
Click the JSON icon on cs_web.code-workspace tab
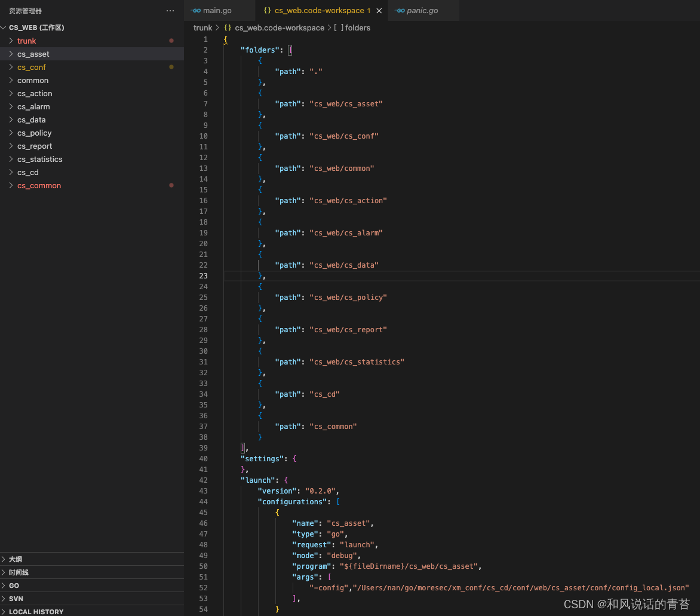(x=267, y=10)
